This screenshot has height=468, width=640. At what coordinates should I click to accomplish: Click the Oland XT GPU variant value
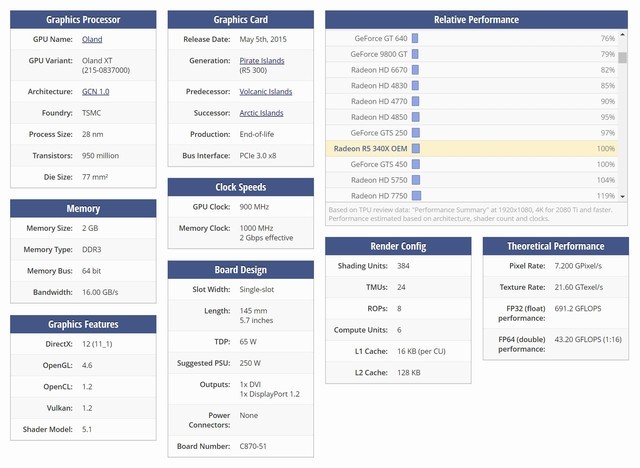97,60
